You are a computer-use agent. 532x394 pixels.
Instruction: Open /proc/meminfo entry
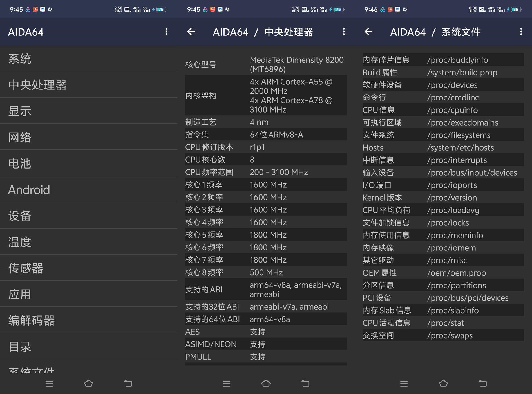click(x=443, y=235)
